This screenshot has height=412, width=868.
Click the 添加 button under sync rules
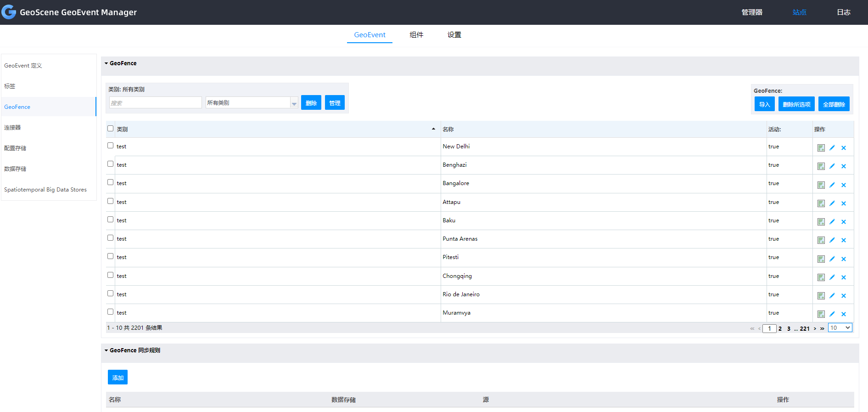coord(118,378)
